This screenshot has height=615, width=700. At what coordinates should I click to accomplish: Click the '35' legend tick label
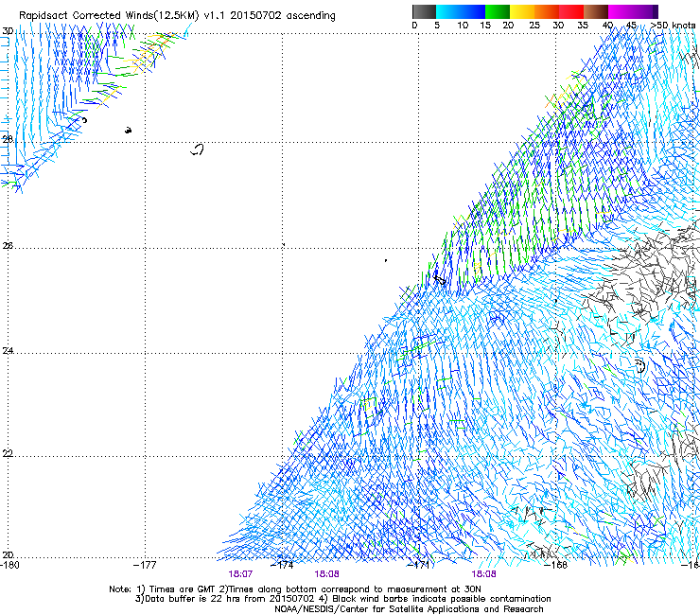click(583, 26)
